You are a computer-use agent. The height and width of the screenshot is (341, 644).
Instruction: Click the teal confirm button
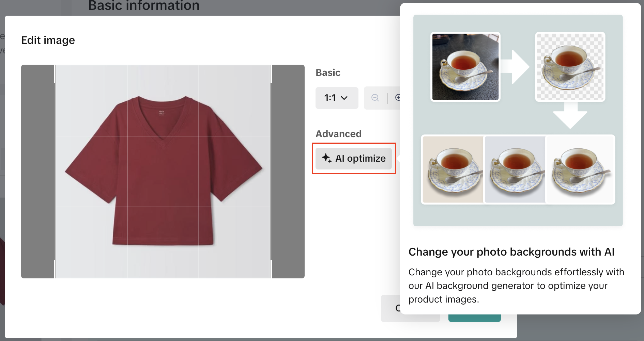pyautogui.click(x=474, y=318)
